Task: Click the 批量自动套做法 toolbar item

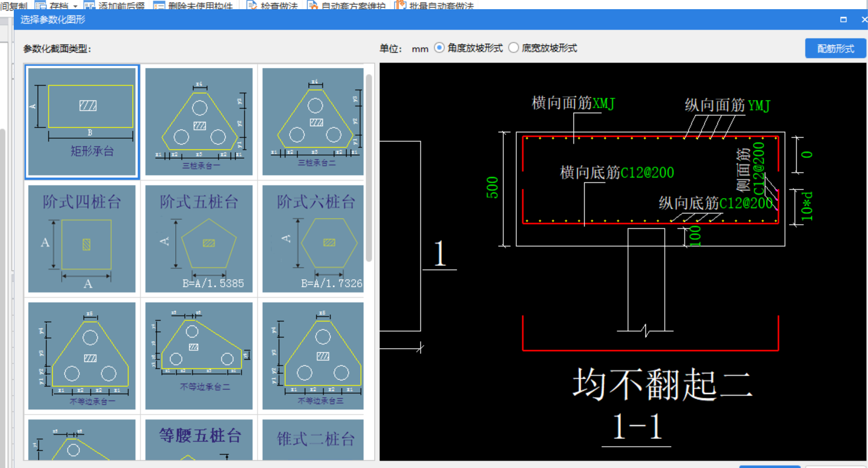Action: click(435, 6)
